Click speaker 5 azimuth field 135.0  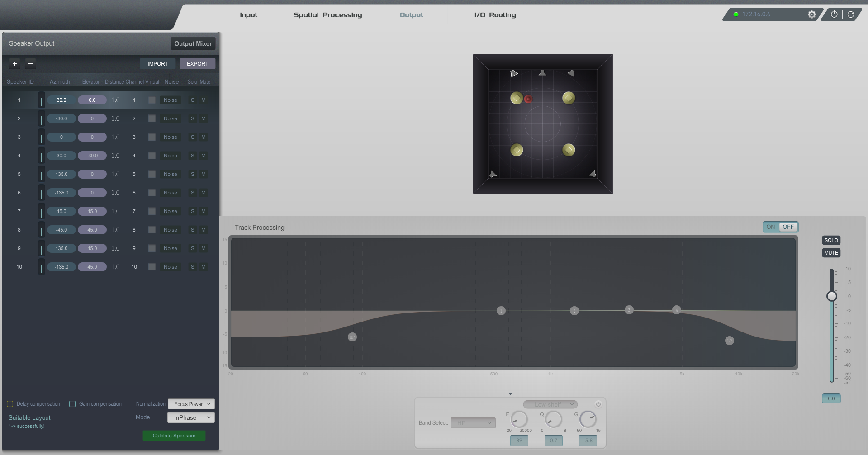click(62, 174)
